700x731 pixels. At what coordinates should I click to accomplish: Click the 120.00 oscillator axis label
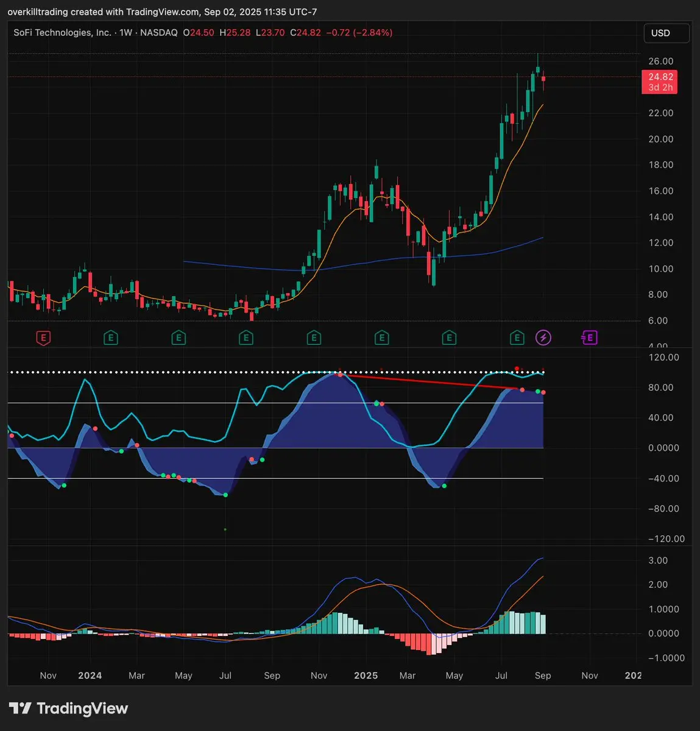pyautogui.click(x=664, y=358)
